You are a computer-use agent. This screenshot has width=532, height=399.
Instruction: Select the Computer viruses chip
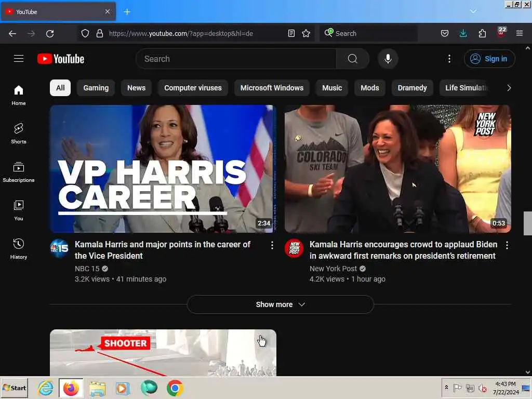pyautogui.click(x=193, y=88)
